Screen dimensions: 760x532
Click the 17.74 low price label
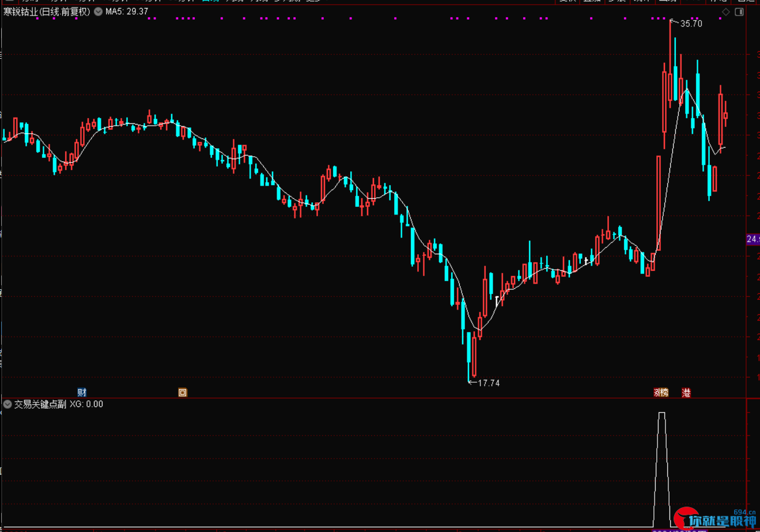click(489, 383)
